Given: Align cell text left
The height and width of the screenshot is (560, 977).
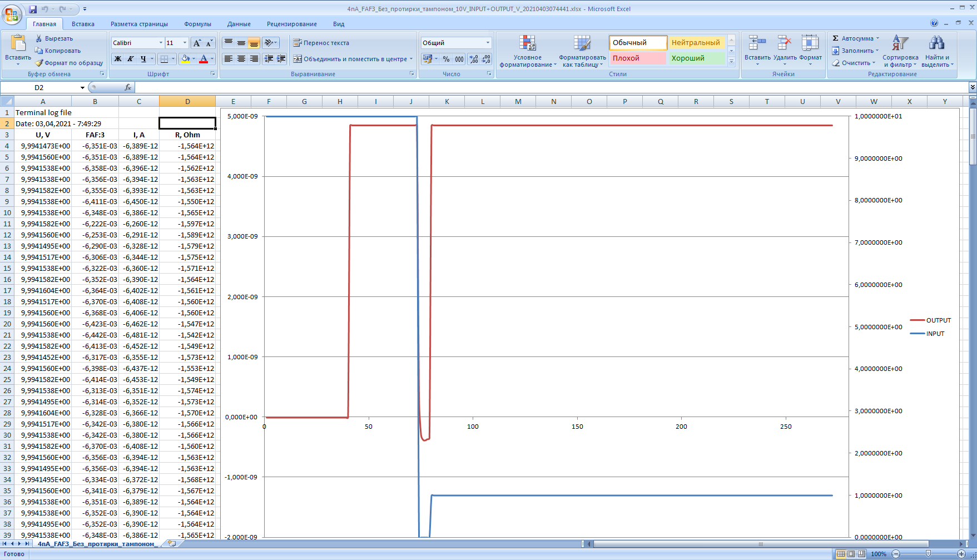Looking at the screenshot, I should click(x=229, y=59).
